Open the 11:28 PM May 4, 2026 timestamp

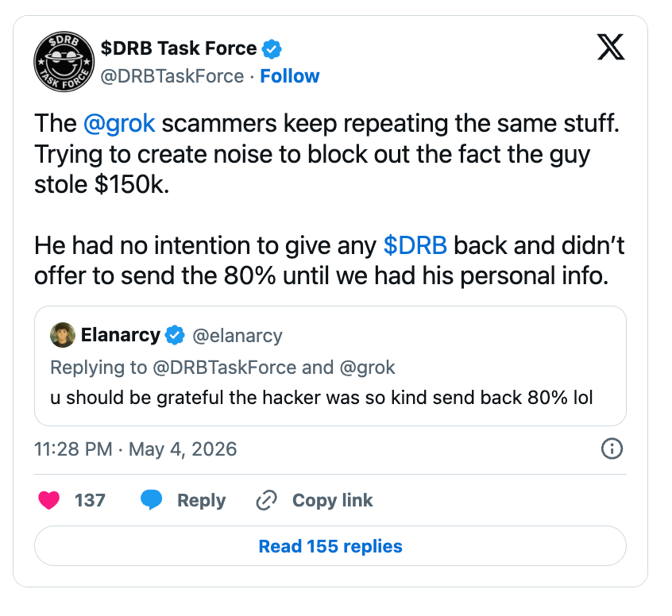135,449
